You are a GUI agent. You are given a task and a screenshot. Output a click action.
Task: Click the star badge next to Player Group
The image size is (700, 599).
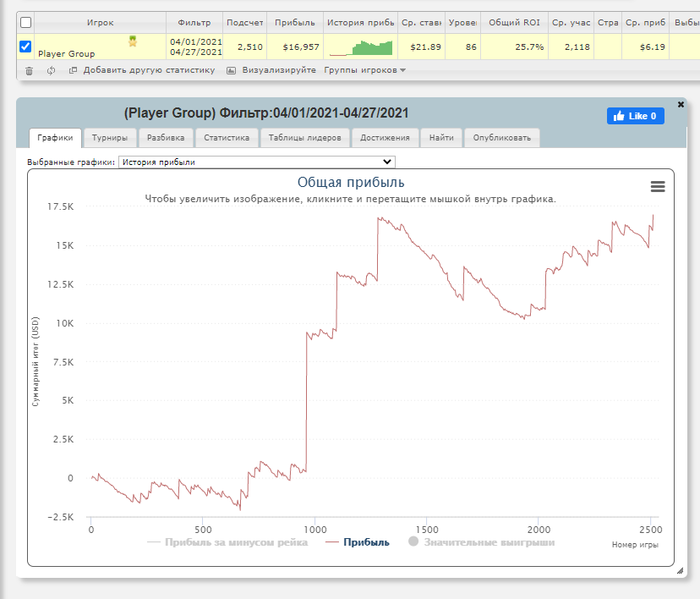[133, 42]
